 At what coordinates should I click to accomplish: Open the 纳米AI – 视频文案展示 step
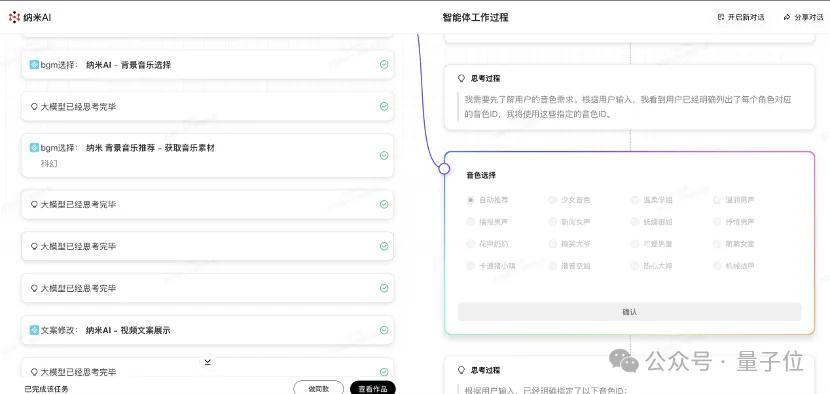click(208, 330)
